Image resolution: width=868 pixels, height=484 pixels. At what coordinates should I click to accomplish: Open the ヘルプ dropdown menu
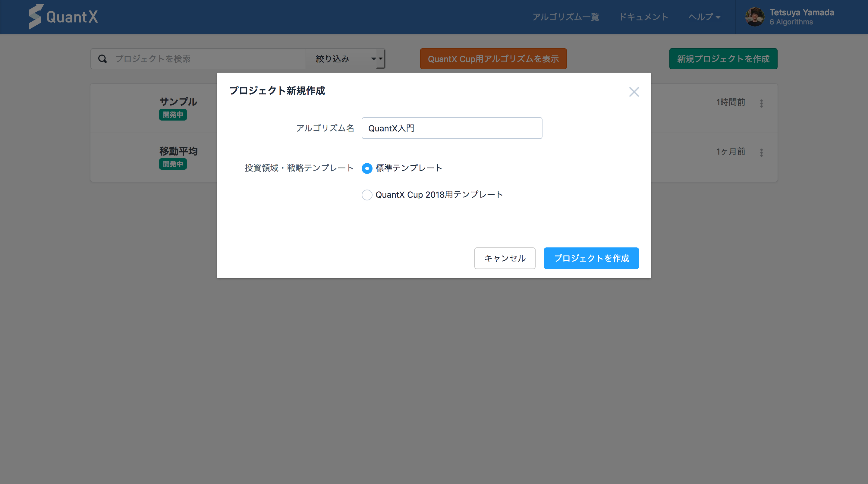point(704,17)
